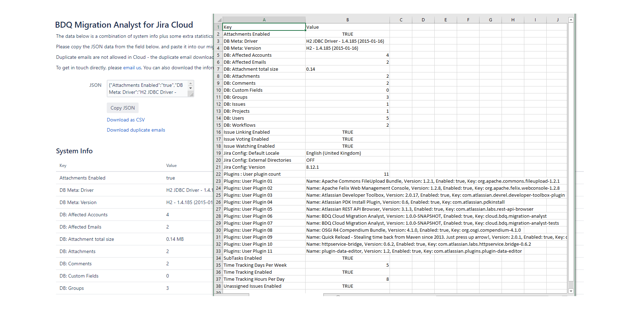Open the Download as CSV link

click(126, 120)
